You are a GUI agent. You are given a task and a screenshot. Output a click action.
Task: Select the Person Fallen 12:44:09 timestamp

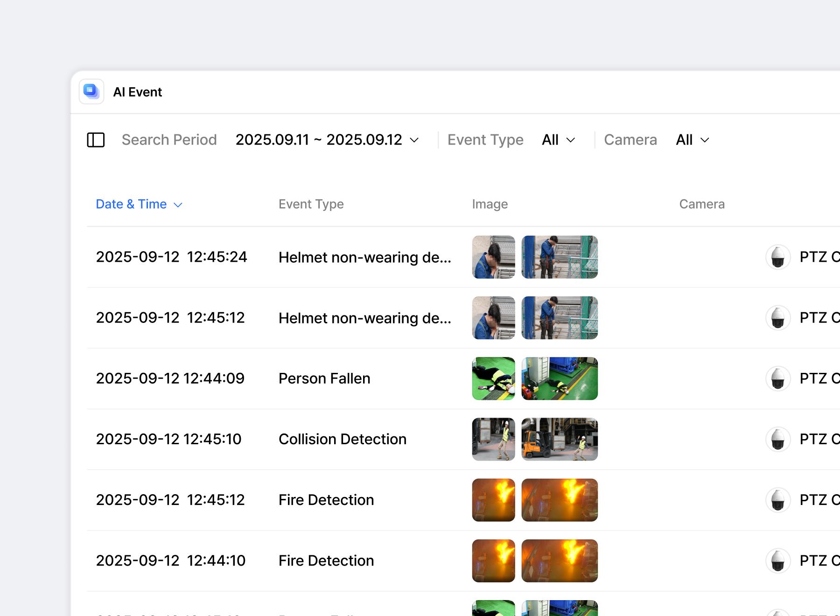(x=170, y=378)
